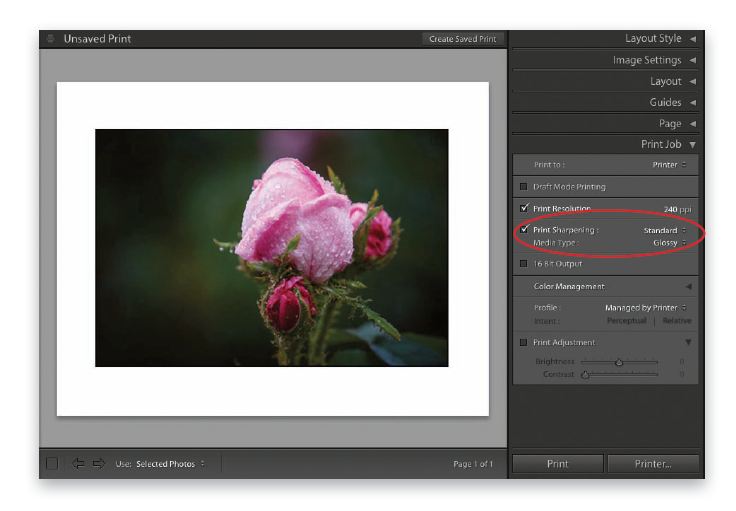Click the next page arrow icon
Image resolution: width=736 pixels, height=511 pixels.
[98, 463]
